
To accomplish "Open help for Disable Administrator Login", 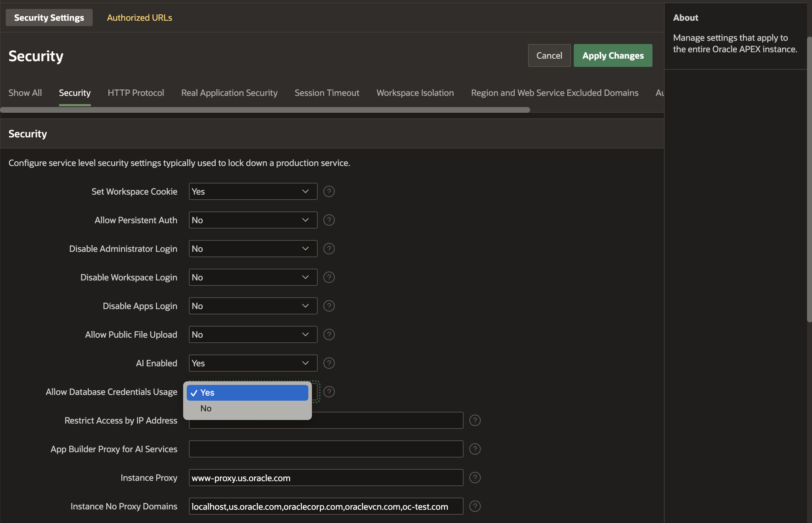I will pyautogui.click(x=329, y=249).
